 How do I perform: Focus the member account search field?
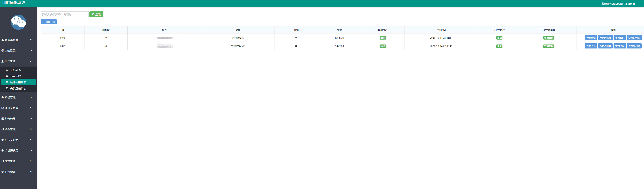coord(65,14)
